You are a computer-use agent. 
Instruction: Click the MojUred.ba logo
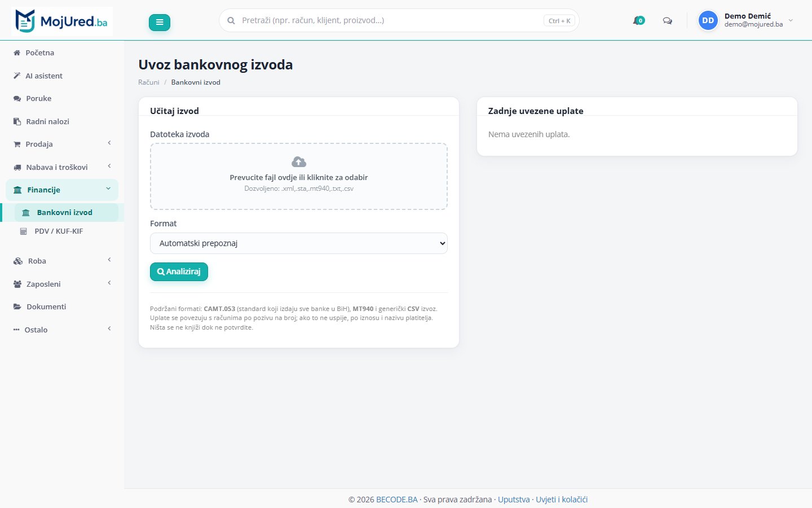click(62, 21)
